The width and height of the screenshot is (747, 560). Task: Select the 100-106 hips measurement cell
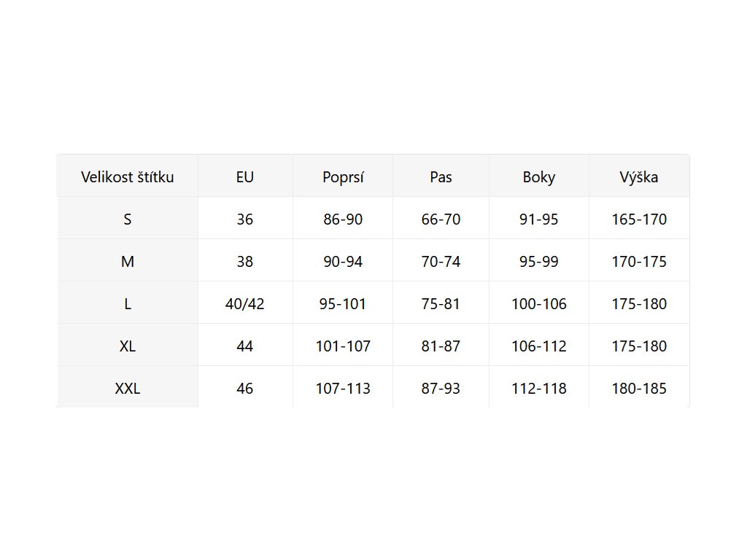[x=539, y=303]
